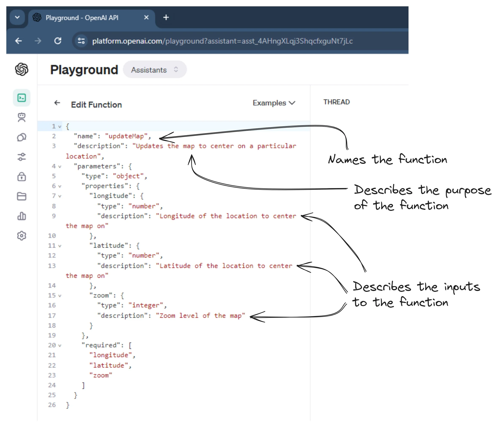This screenshot has width=504, height=427.
Task: Open the Threads chat bubbles icon
Action: 22,137
